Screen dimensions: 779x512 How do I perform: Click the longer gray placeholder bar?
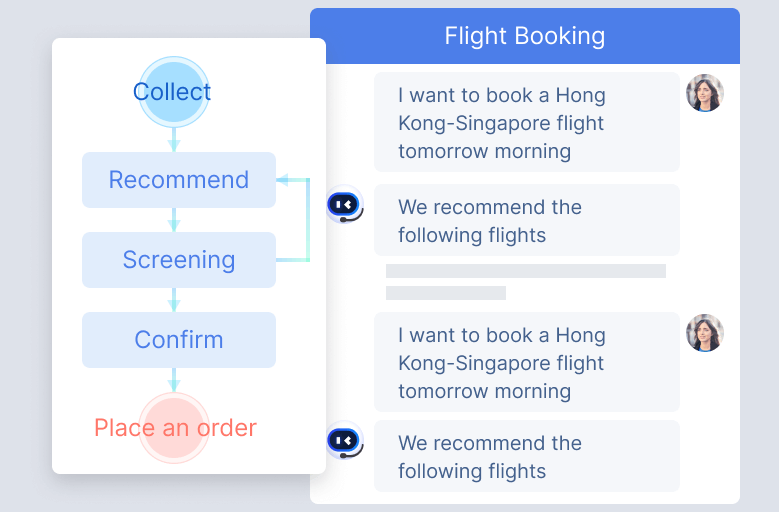click(526, 271)
